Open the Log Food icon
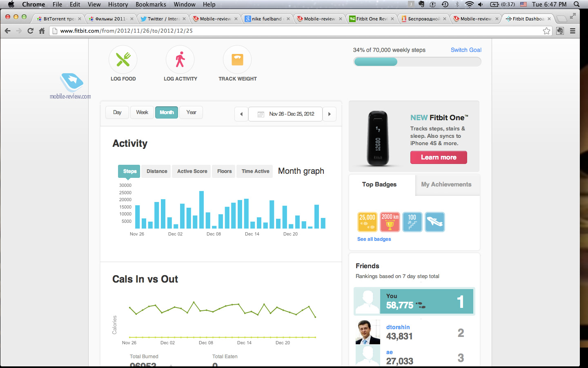The width and height of the screenshot is (588, 368). click(x=123, y=60)
